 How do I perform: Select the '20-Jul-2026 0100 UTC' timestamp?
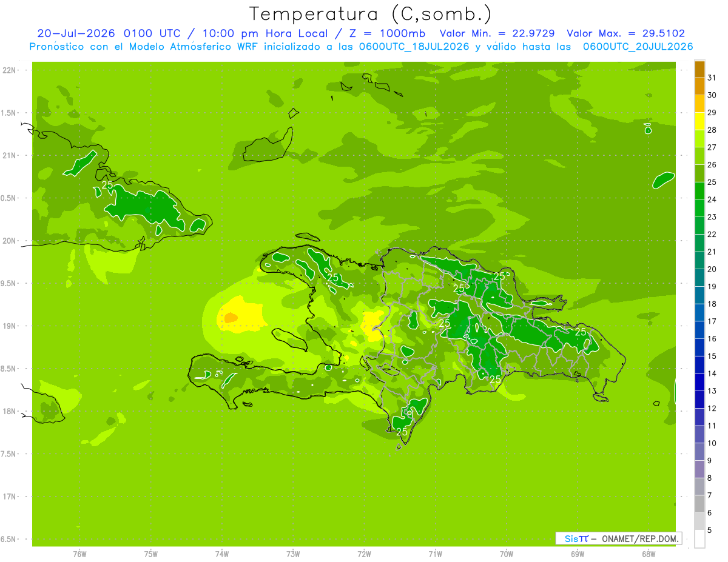point(114,33)
